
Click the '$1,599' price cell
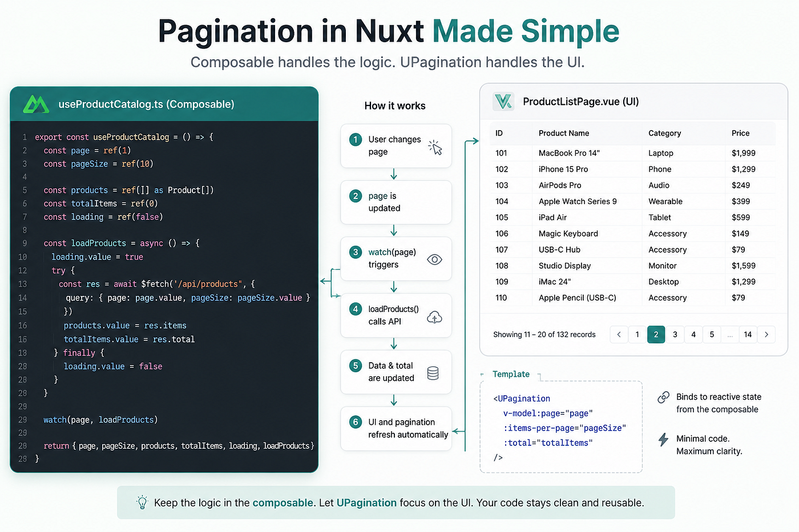[744, 266]
